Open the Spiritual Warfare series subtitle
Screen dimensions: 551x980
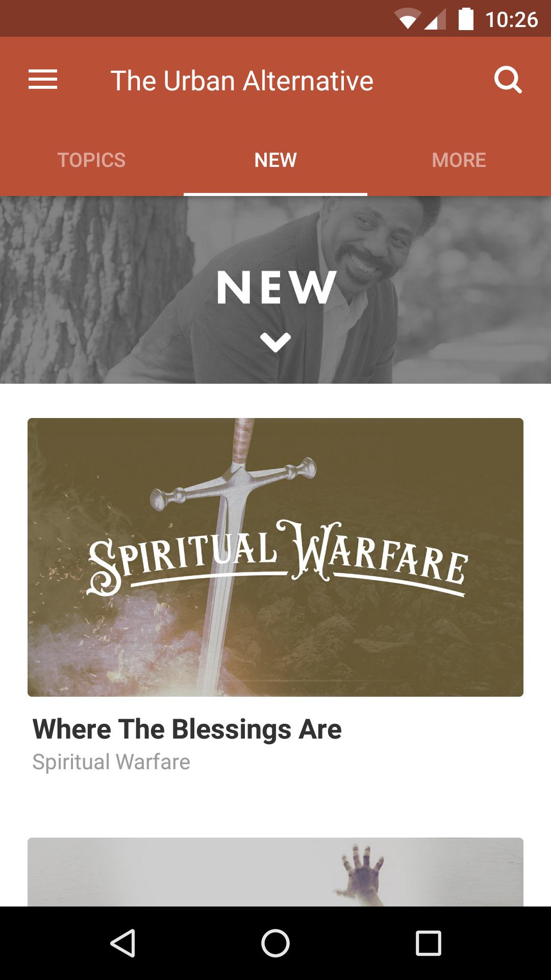(x=111, y=762)
